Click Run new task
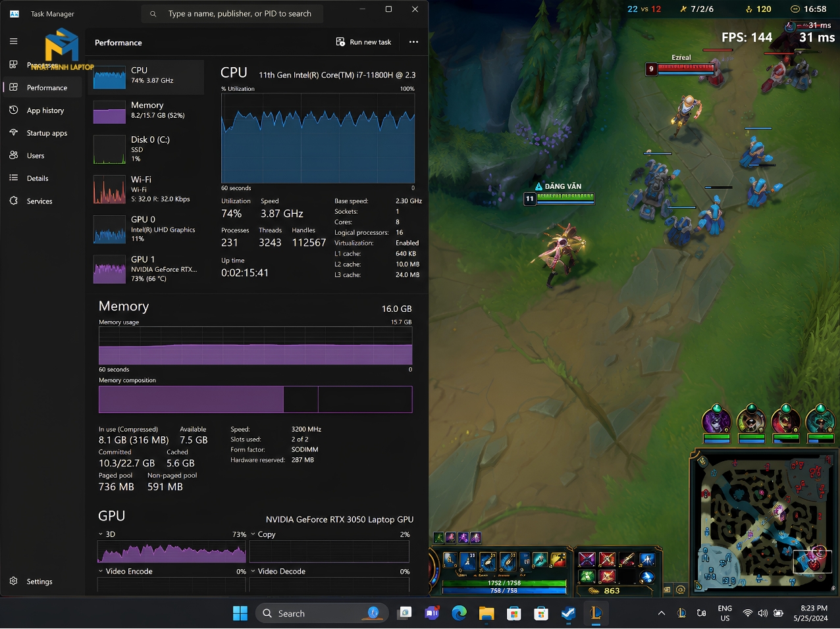The image size is (840, 629). [363, 42]
